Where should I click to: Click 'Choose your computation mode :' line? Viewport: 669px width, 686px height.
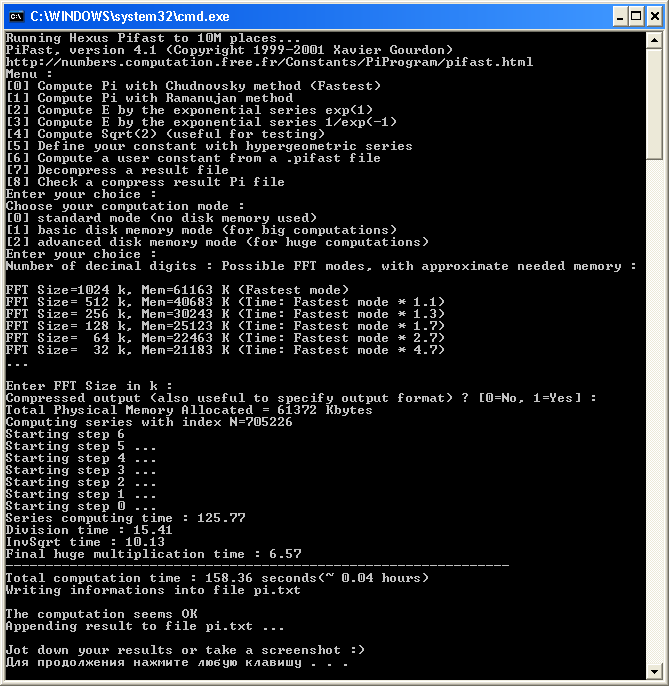[x=125, y=206]
